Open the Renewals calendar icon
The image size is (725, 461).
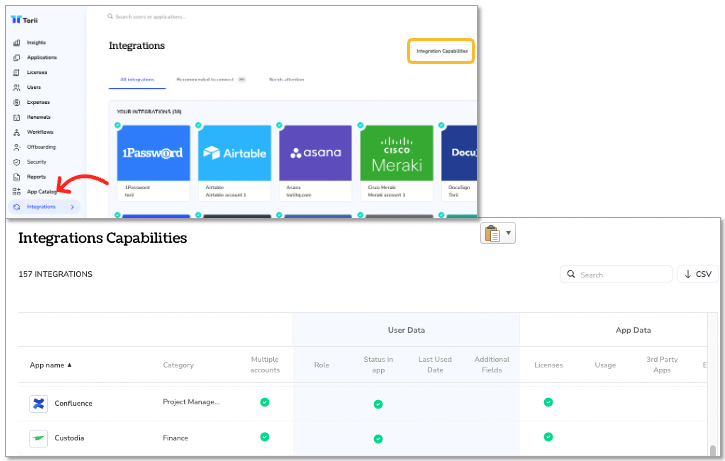tap(17, 117)
